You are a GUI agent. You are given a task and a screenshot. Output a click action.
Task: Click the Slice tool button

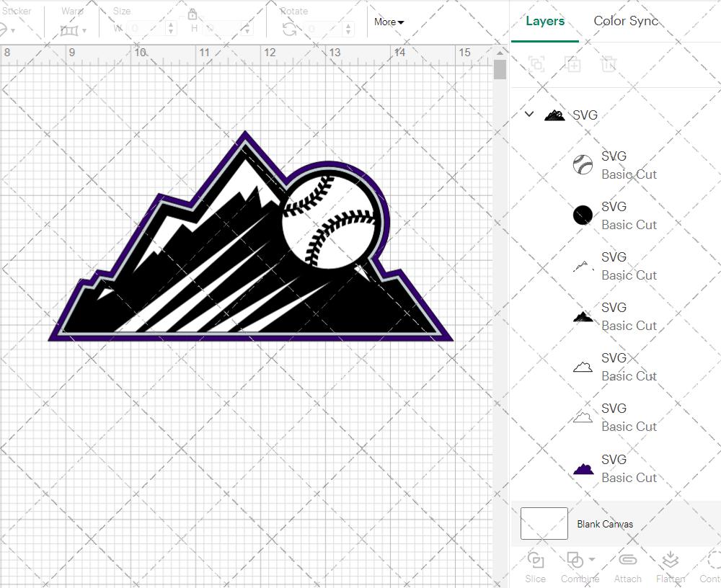[536, 567]
